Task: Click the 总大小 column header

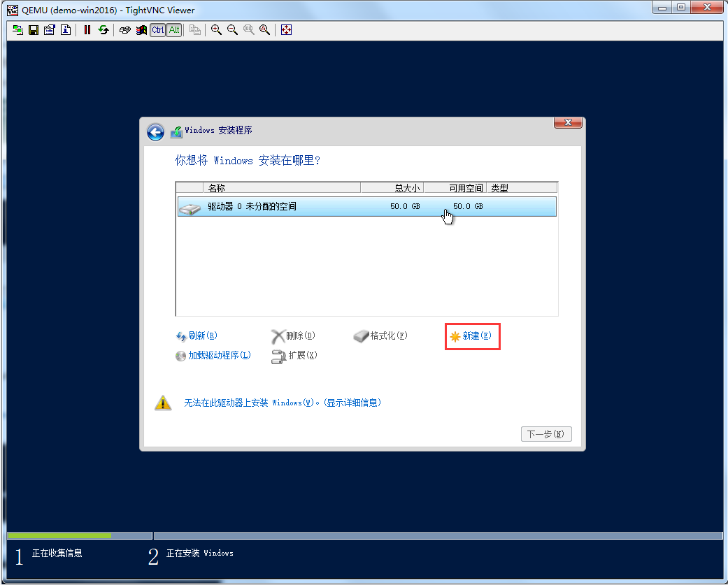Action: pos(392,188)
